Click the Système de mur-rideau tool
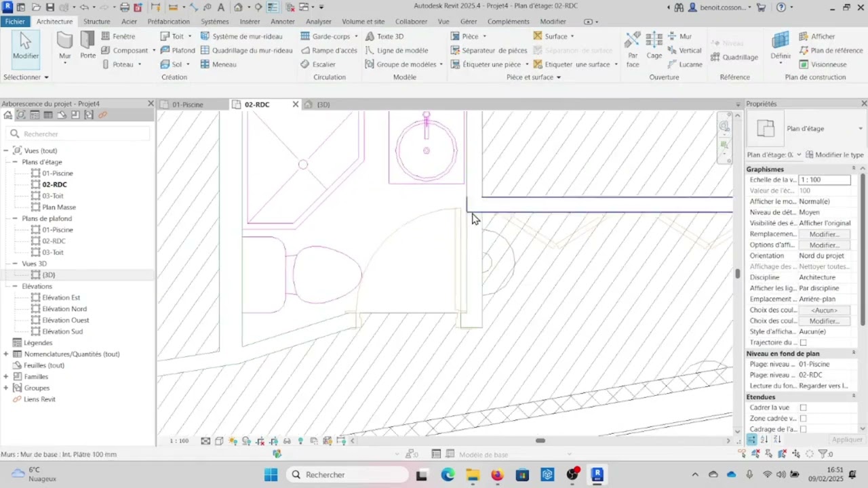The image size is (868, 488). point(241,36)
